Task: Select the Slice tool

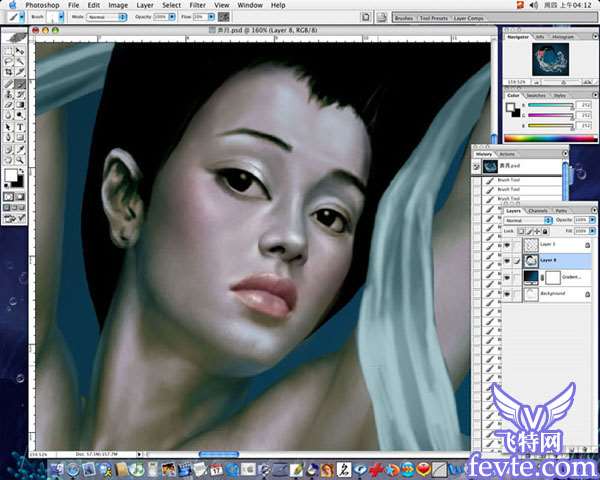Action: tap(20, 72)
